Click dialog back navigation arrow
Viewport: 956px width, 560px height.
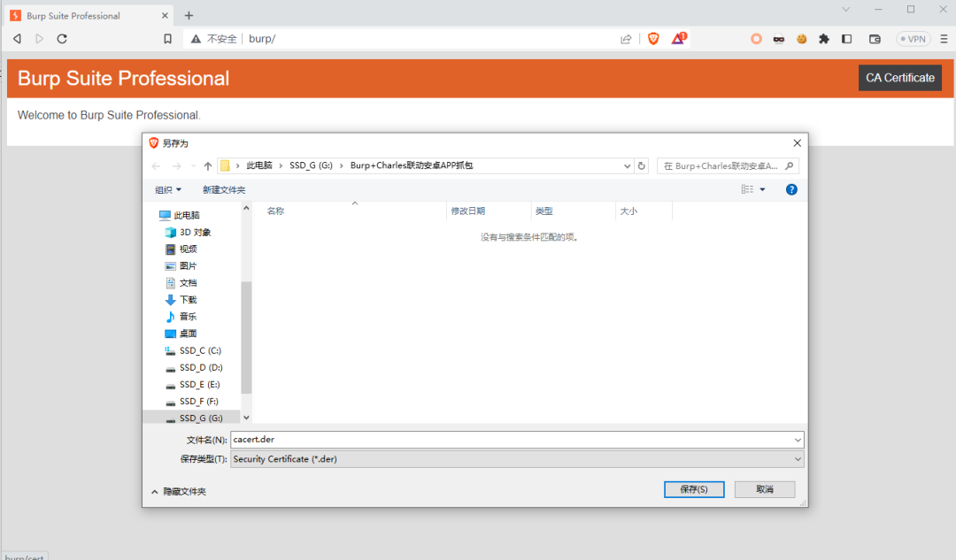(x=156, y=165)
